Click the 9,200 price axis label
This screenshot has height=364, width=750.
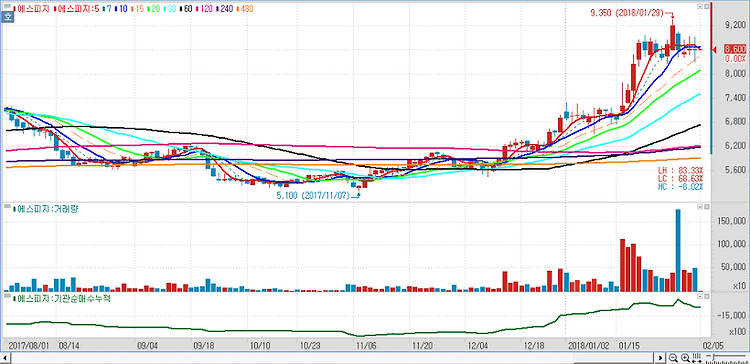pos(736,26)
